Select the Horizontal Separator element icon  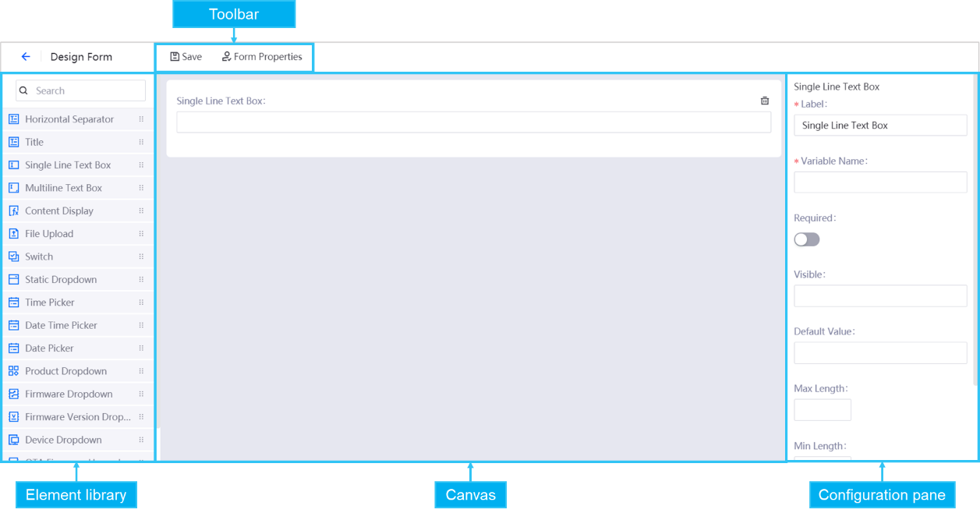click(x=14, y=119)
